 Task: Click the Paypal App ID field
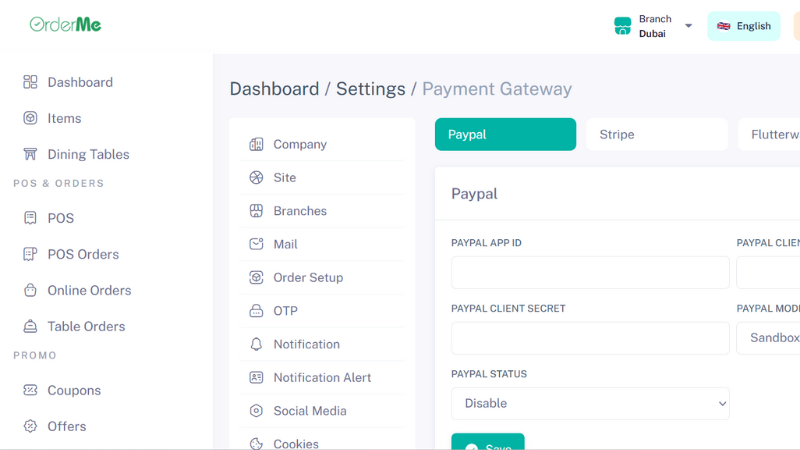click(x=590, y=272)
